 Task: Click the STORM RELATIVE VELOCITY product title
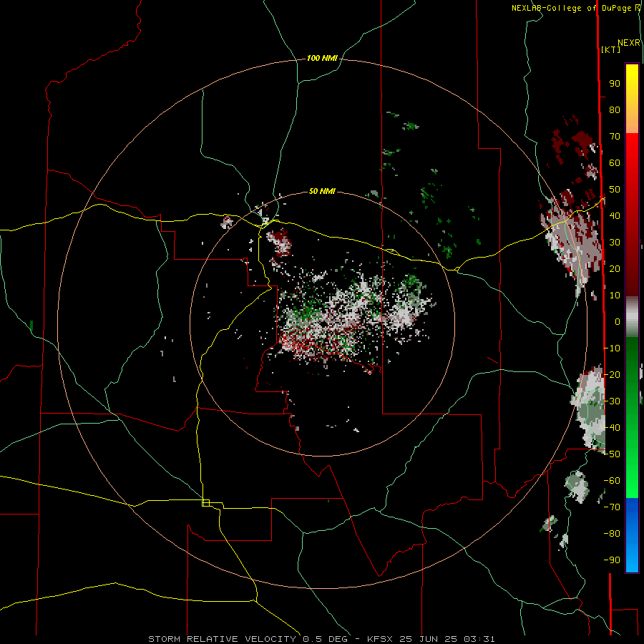[222, 639]
